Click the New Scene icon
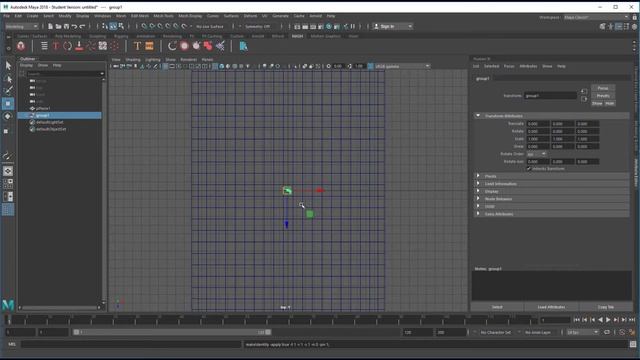Screen dimensions: 640x360 (50, 26)
